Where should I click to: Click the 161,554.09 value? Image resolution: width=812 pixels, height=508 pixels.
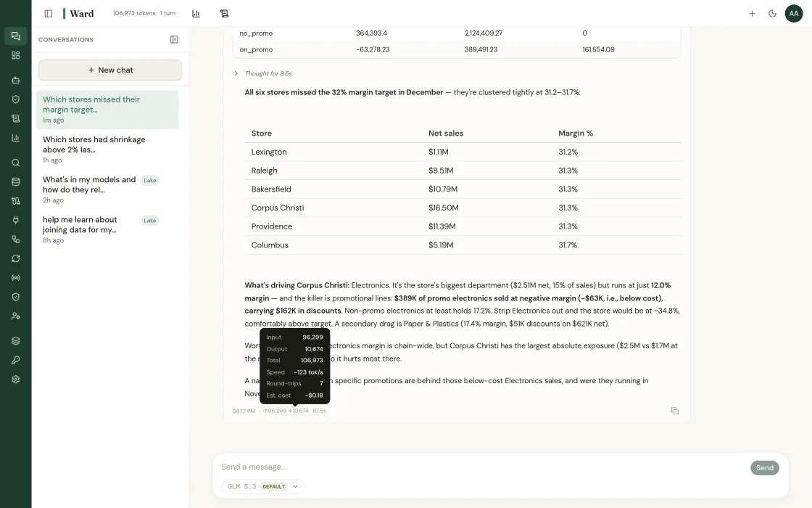point(598,50)
